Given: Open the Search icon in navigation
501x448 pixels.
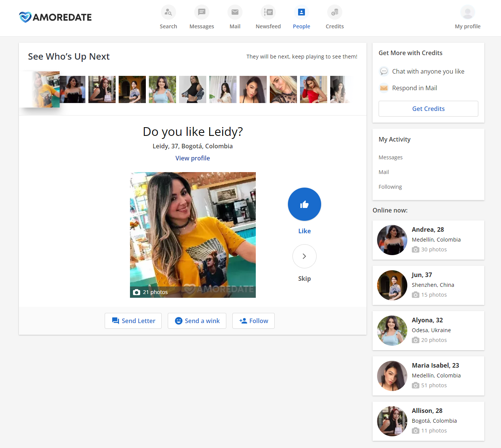Looking at the screenshot, I should (x=168, y=12).
